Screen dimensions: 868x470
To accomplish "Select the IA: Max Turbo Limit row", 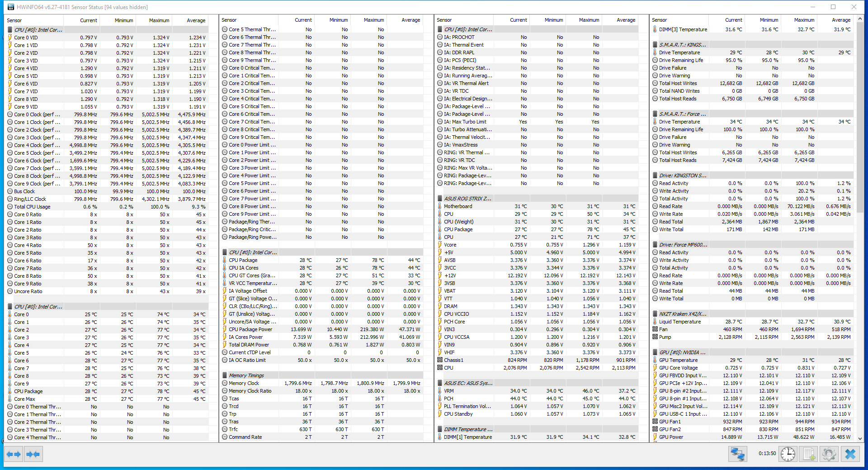I will (536, 122).
